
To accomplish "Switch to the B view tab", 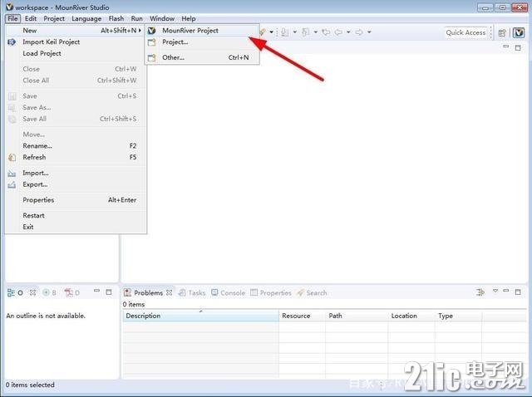I will coord(50,292).
